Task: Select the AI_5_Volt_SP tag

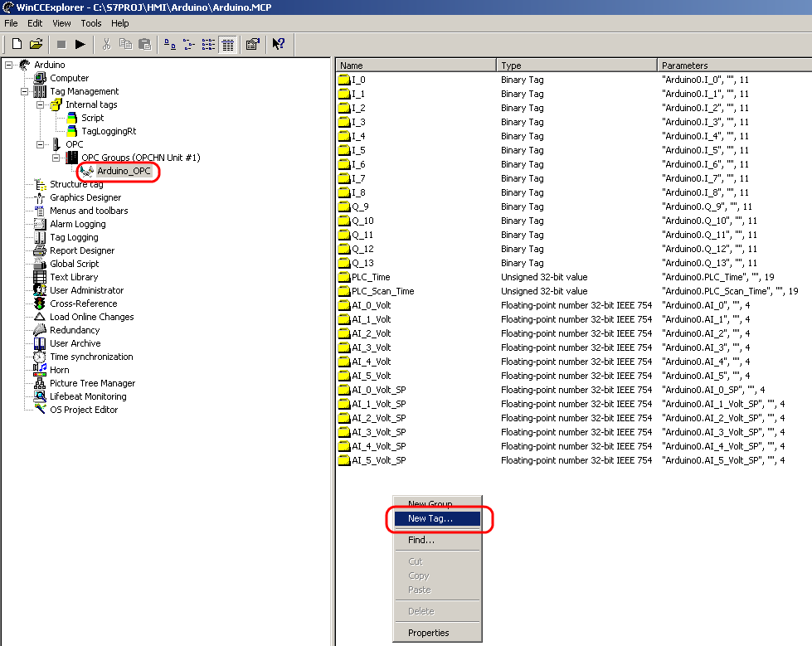Action: pyautogui.click(x=378, y=460)
